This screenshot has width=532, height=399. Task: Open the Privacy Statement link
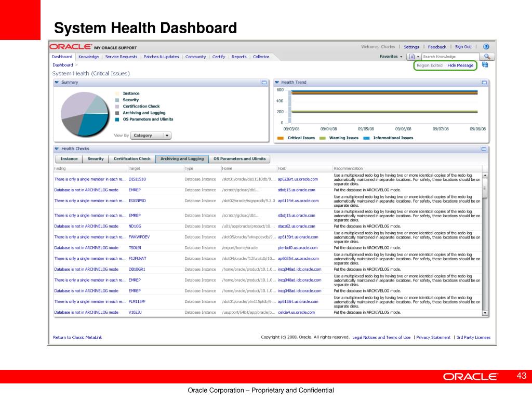[433, 337]
